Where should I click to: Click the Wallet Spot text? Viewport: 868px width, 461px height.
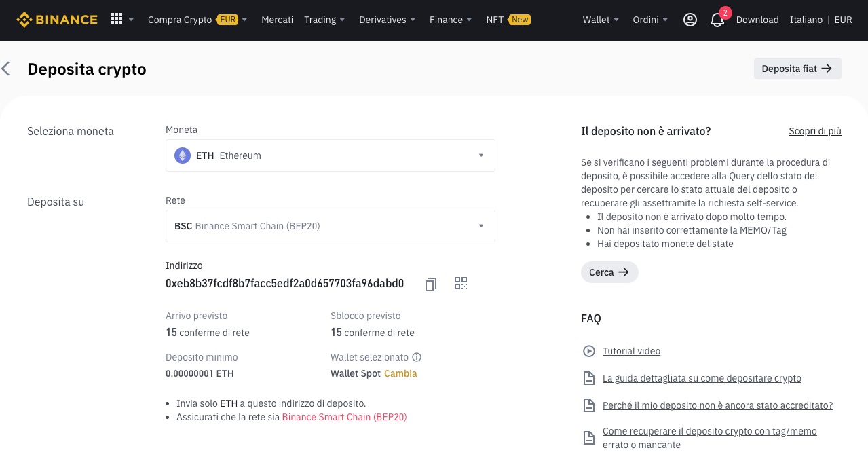point(356,373)
